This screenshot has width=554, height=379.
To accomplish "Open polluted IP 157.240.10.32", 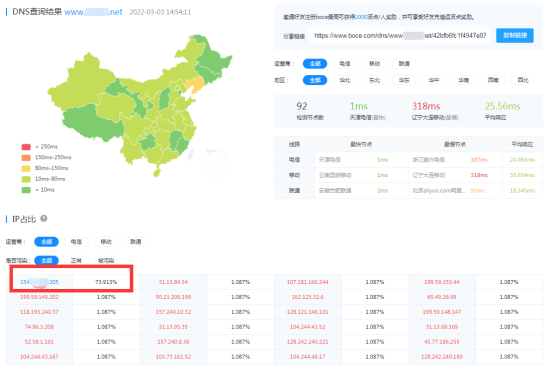I will (173, 312).
